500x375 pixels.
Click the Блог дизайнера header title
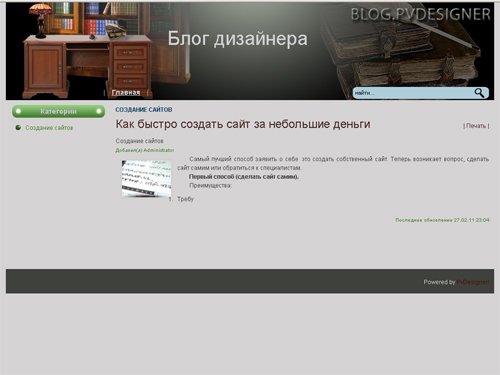(237, 39)
